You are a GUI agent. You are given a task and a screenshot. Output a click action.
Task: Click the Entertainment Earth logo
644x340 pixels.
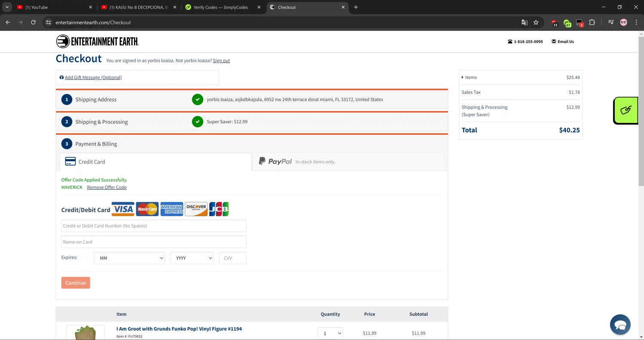97,41
